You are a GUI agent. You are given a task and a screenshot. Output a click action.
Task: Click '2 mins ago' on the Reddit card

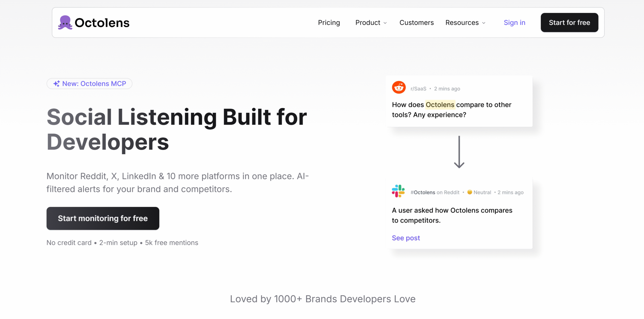pyautogui.click(x=447, y=89)
